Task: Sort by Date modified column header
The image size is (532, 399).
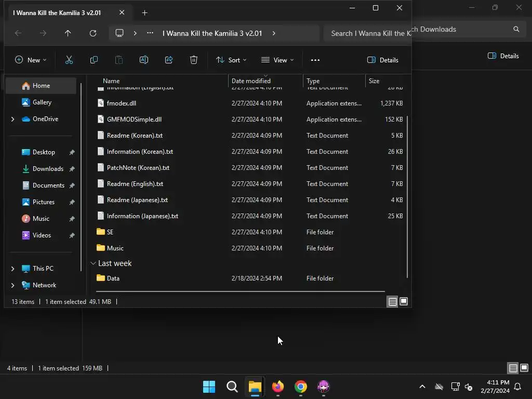Action: (x=265, y=81)
